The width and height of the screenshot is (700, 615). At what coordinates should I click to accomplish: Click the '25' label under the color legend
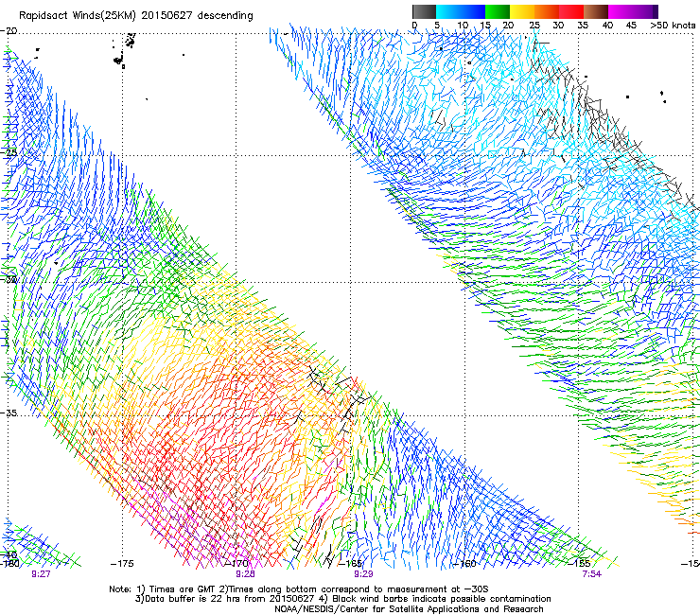pos(534,26)
